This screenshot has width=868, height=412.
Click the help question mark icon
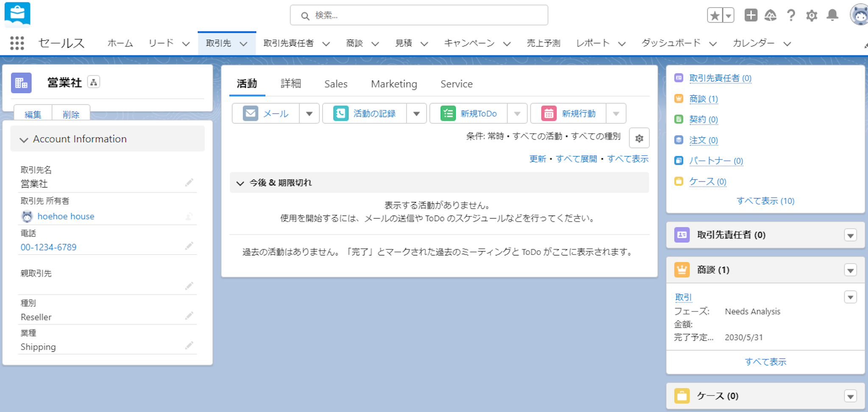click(791, 16)
